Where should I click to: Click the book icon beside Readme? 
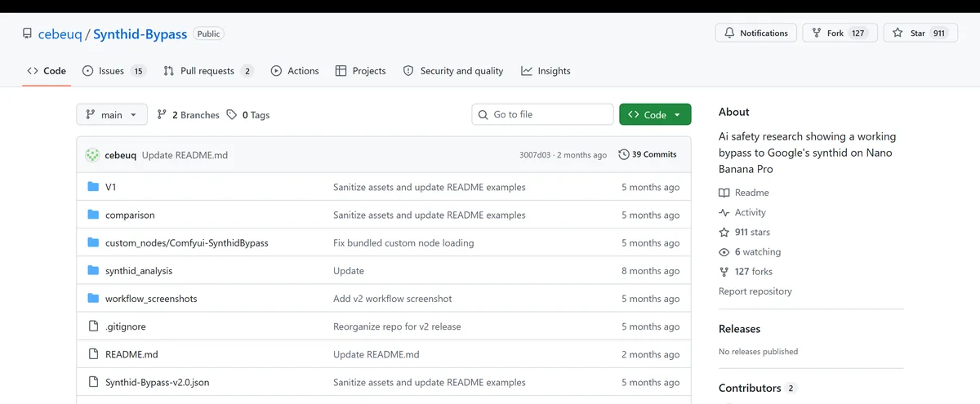click(724, 193)
